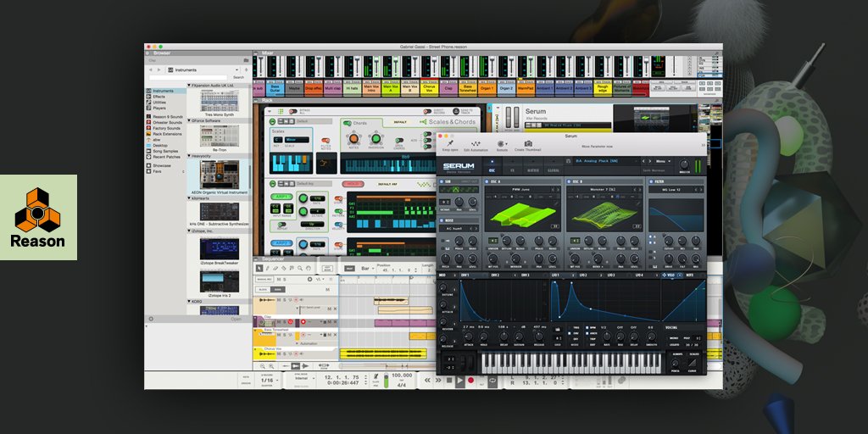
Task: Open the Remote dropdown in Serum window
Action: (502, 143)
